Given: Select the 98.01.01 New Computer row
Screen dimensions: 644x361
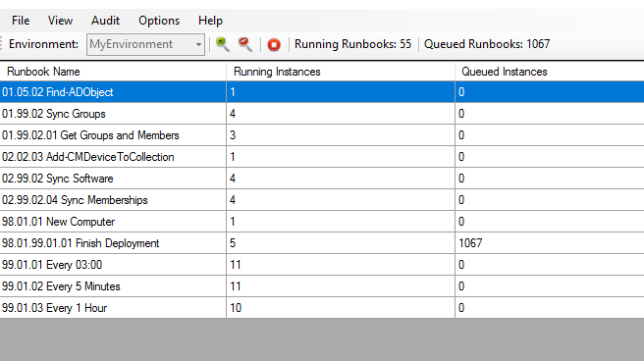Looking at the screenshot, I should pos(322,222).
